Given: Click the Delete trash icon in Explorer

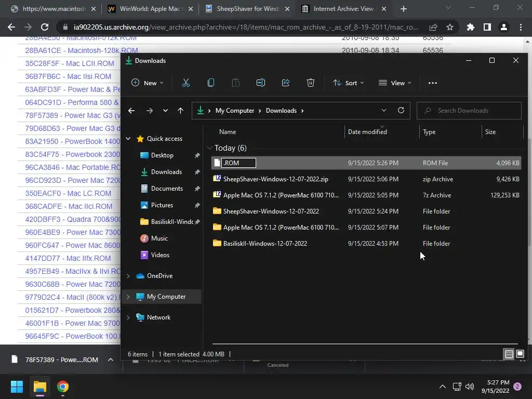Looking at the screenshot, I should tap(311, 83).
